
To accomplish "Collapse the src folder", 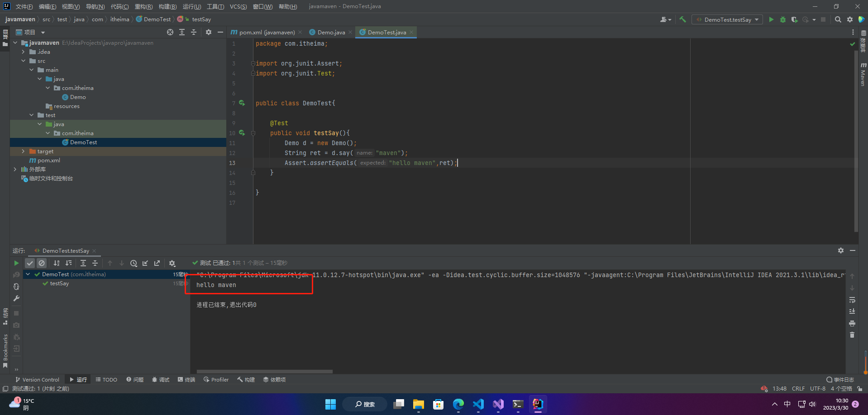I will click(24, 61).
